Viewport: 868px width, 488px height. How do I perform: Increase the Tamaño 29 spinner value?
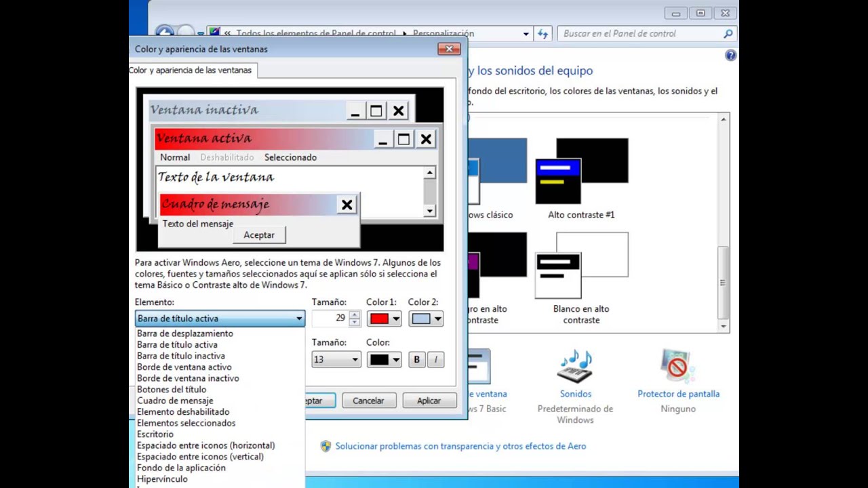pyautogui.click(x=355, y=314)
